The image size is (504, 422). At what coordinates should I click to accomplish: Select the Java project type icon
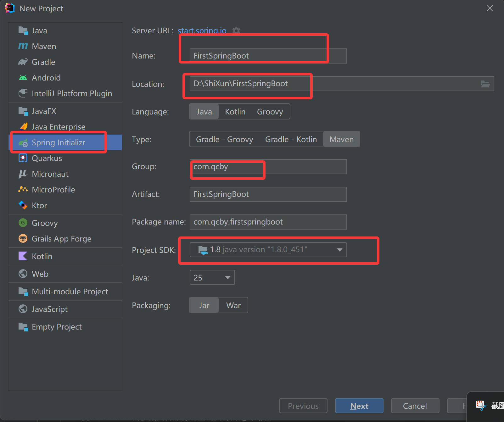(23, 31)
